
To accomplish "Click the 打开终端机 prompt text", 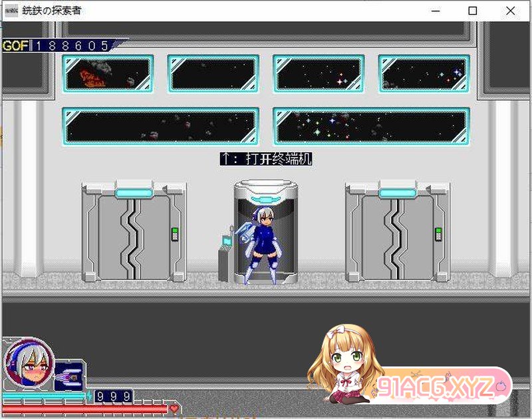I will coord(266,159).
